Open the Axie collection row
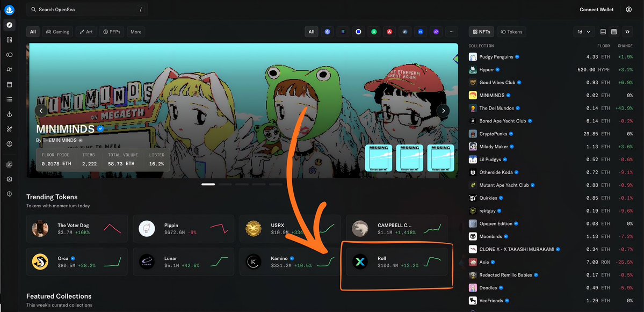Image resolution: width=644 pixels, height=312 pixels. (x=551, y=262)
